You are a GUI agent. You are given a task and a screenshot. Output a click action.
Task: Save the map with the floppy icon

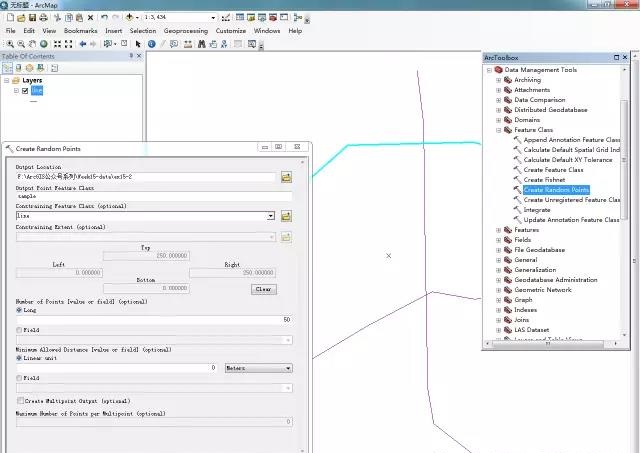[x=32, y=18]
